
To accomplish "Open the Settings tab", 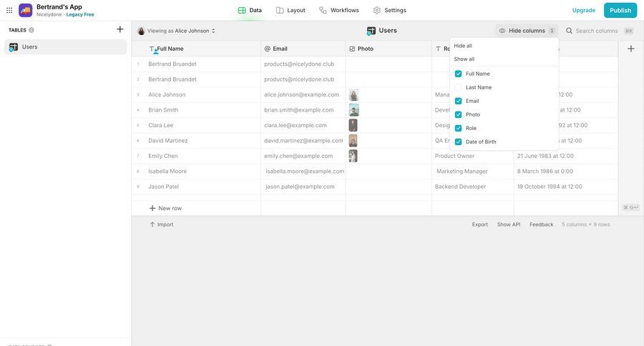I will pos(390,10).
